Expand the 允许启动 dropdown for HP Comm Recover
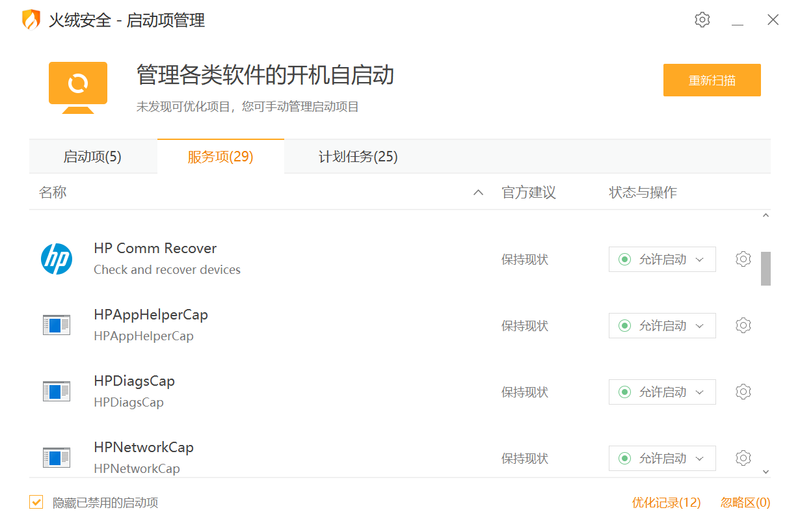This screenshot has height=527, width=800. [662, 259]
